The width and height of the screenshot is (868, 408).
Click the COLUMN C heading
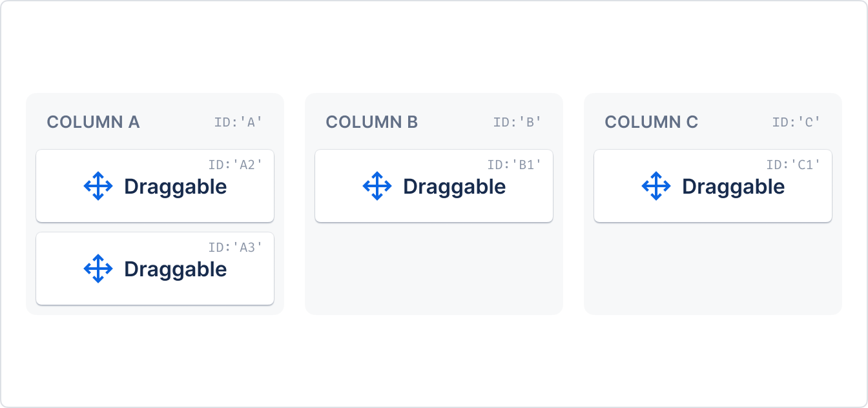pyautogui.click(x=652, y=122)
